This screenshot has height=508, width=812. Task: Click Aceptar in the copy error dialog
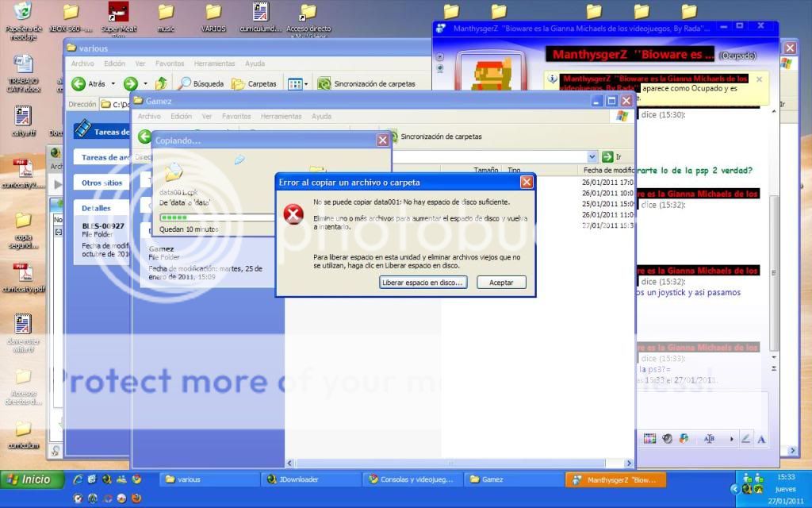pyautogui.click(x=501, y=283)
